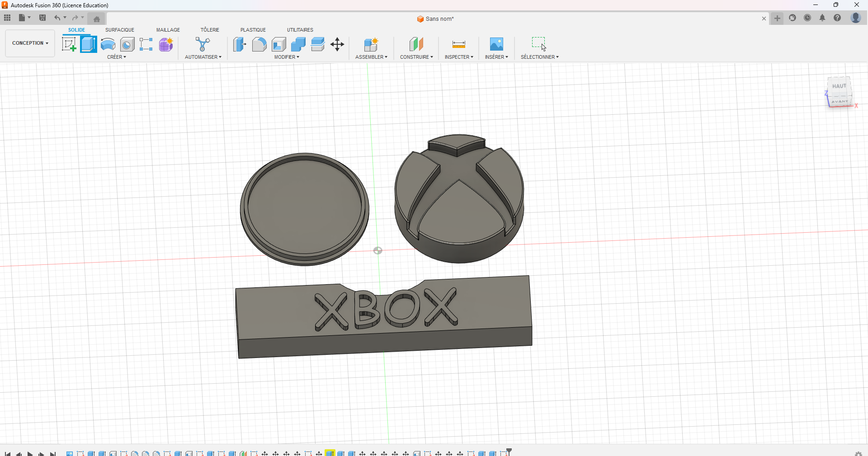The height and width of the screenshot is (456, 868).
Task: Select the Move/Copy arrows tool
Action: tap(337, 44)
